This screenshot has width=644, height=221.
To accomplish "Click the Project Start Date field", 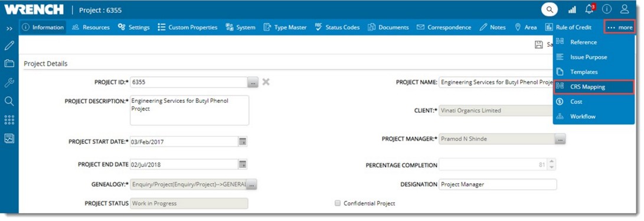I will 184,142.
